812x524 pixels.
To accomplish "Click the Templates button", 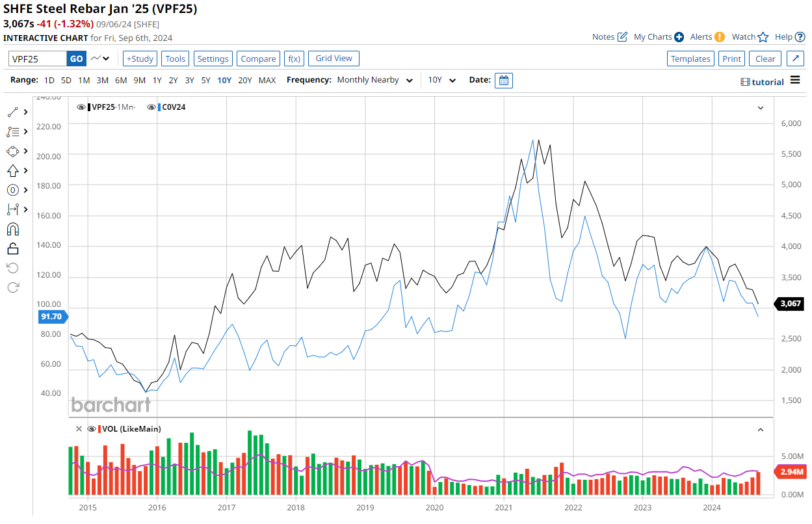I will (690, 59).
